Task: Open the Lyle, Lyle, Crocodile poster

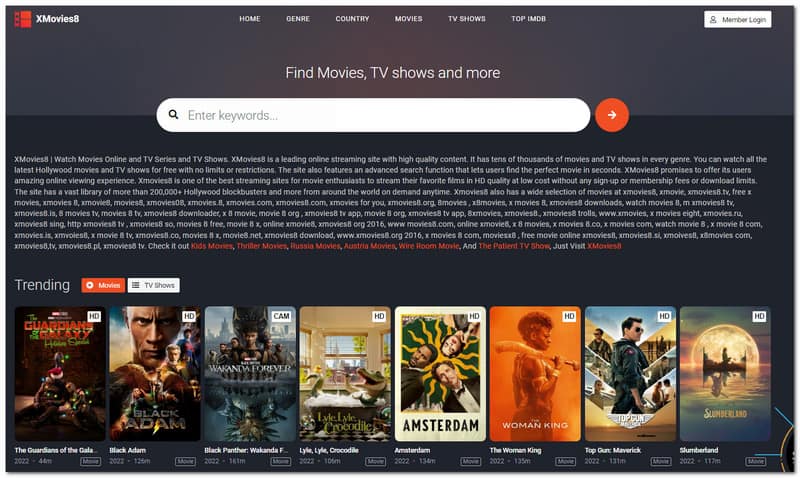Action: coord(345,374)
